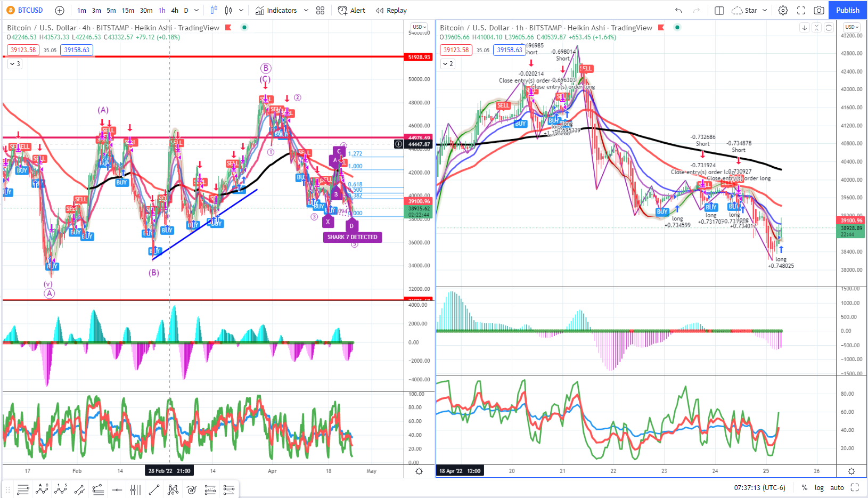Screen dimensions: 868x498
Task: Open the chart layout selector icon
Action: [719, 10]
